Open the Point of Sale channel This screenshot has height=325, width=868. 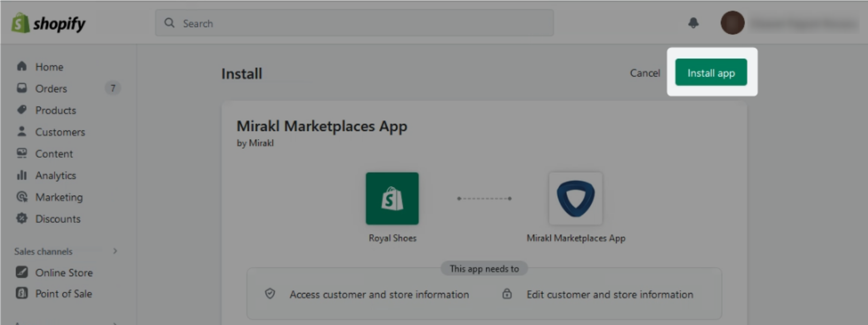[64, 294]
